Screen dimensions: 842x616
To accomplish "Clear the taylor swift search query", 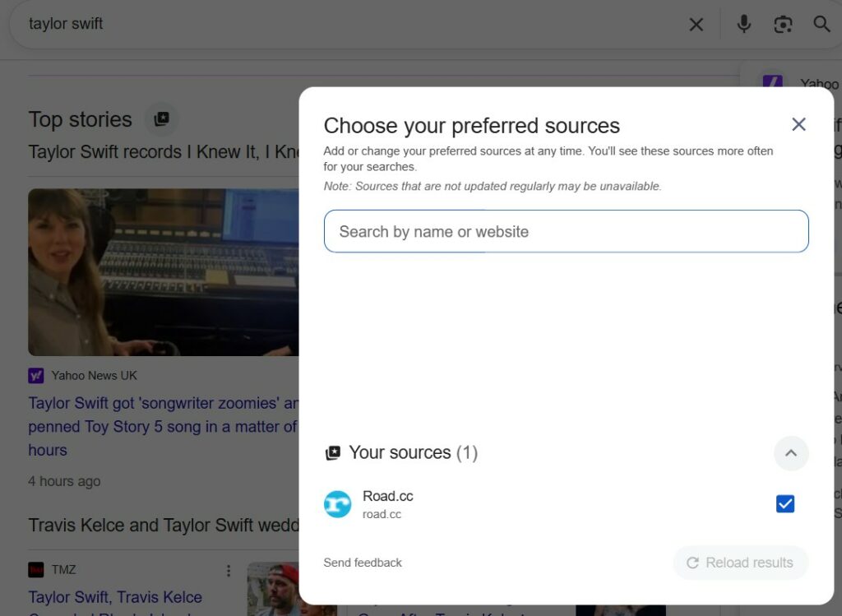I will (696, 24).
